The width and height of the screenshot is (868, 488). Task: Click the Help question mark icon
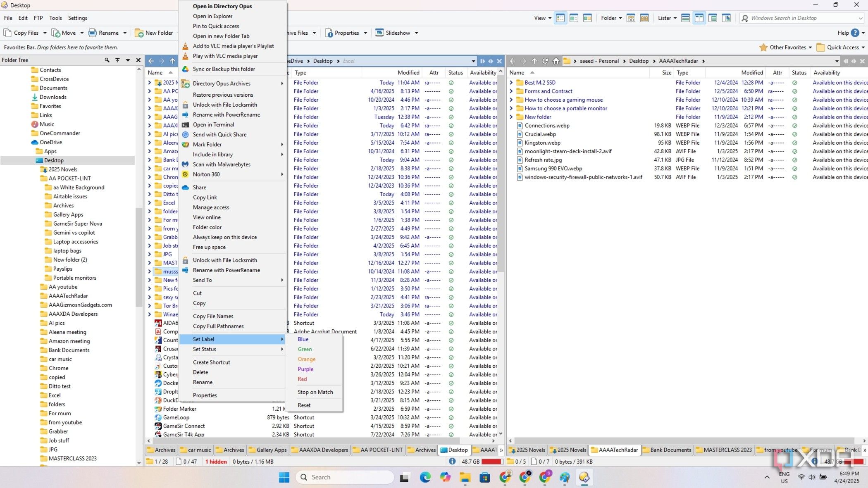point(855,33)
